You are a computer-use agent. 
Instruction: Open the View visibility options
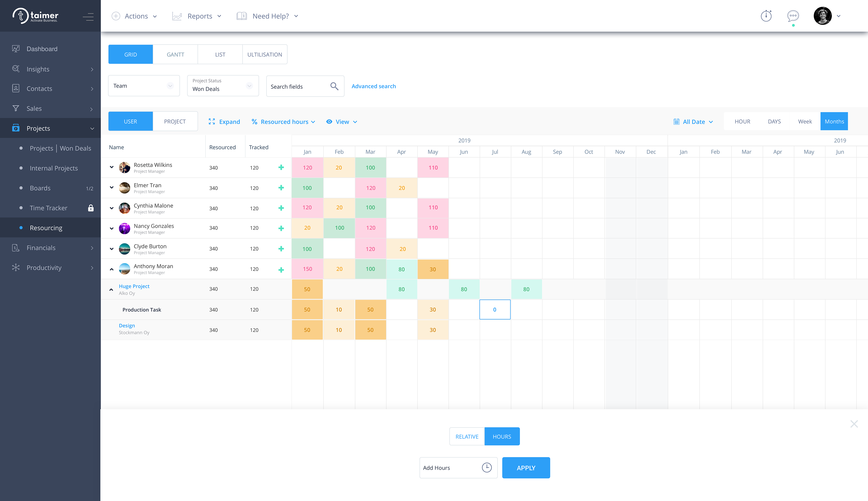(342, 121)
